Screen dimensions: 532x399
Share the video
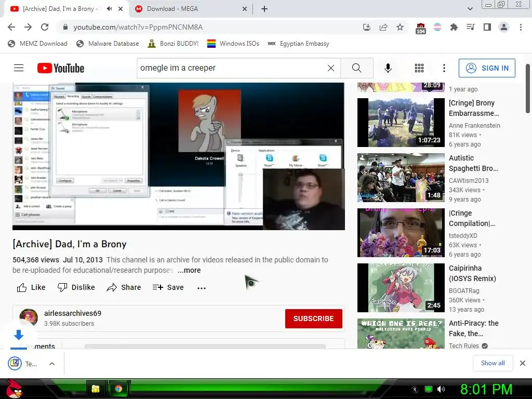tap(124, 287)
